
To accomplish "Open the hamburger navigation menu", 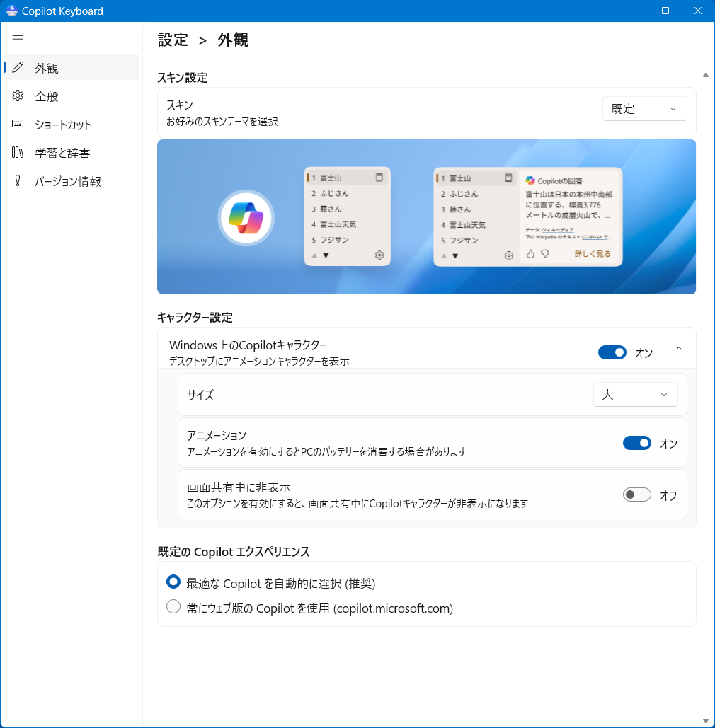I will [18, 39].
